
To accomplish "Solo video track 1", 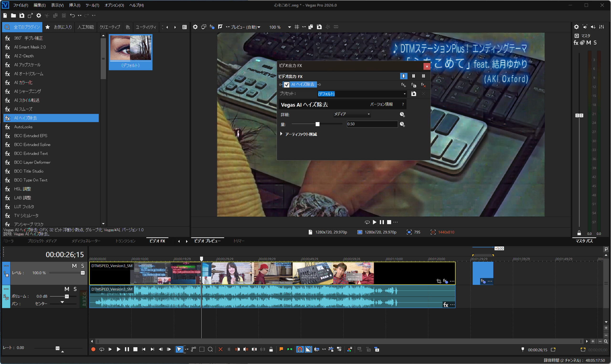I will pyautogui.click(x=83, y=266).
